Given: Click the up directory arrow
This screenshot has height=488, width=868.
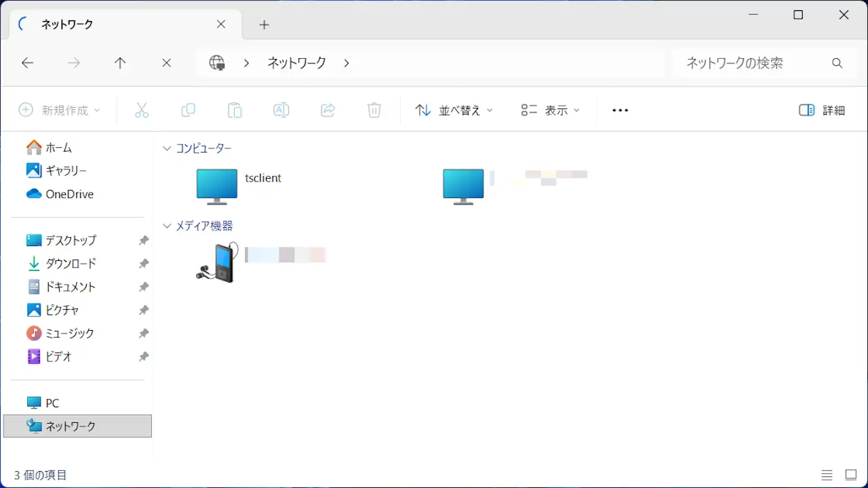Looking at the screenshot, I should point(120,63).
